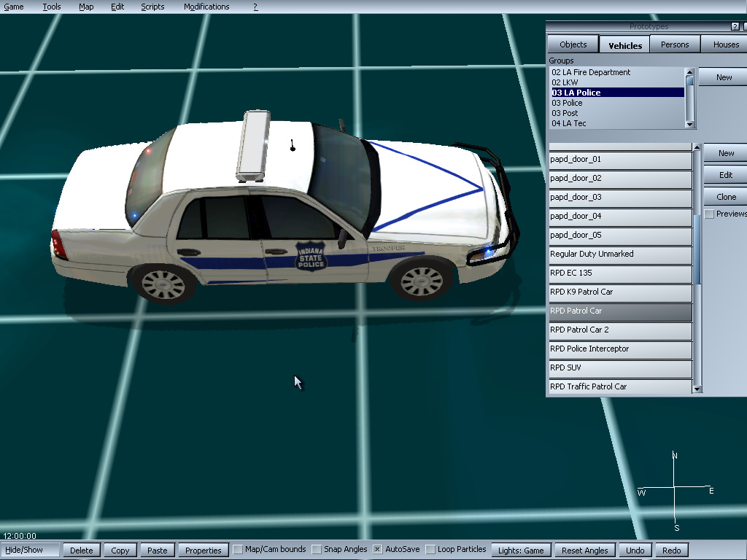Click the NSEW compass indicator
The image size is (747, 560).
[675, 491]
